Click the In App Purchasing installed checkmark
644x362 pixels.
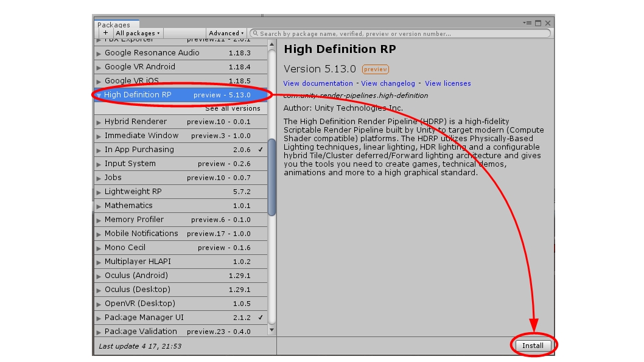coord(261,150)
